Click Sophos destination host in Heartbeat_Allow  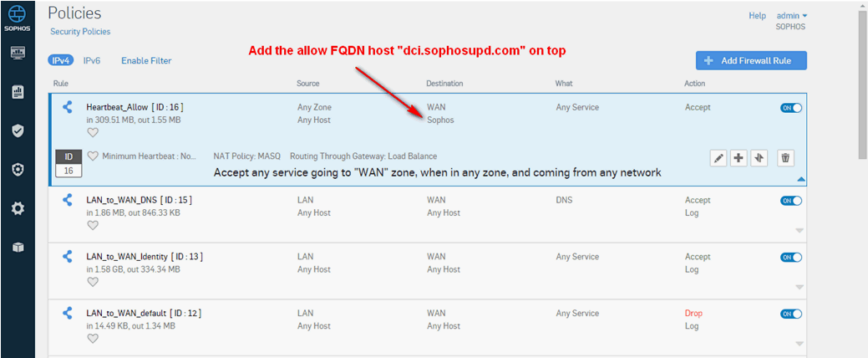coord(440,120)
